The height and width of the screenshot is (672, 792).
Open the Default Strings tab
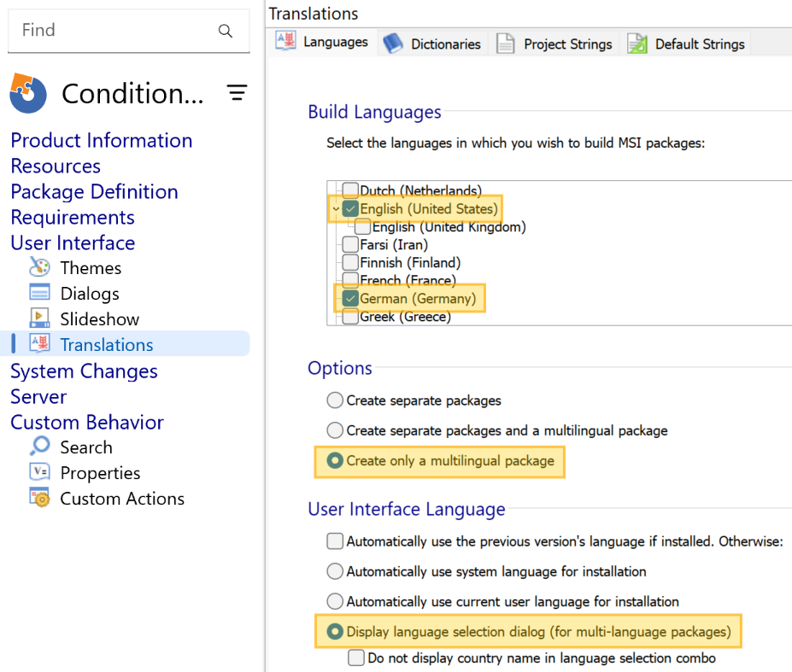coord(686,44)
